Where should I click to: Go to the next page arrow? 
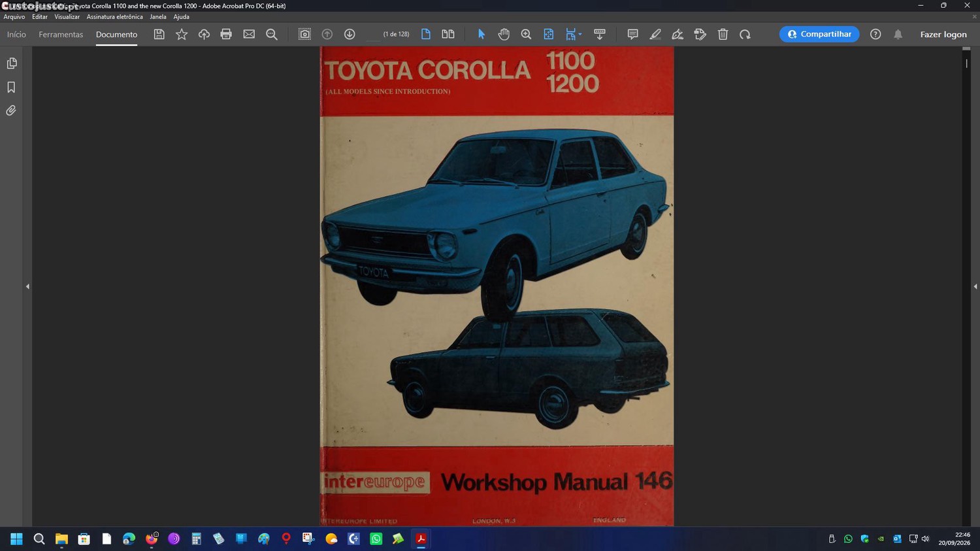350,34
